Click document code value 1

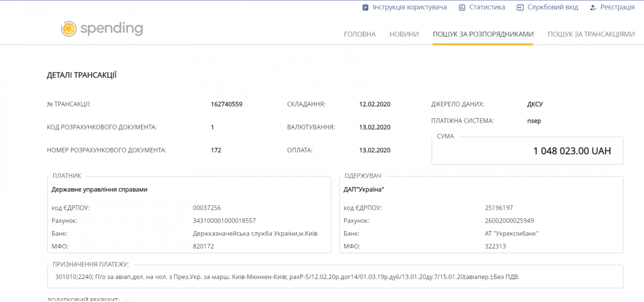click(213, 127)
